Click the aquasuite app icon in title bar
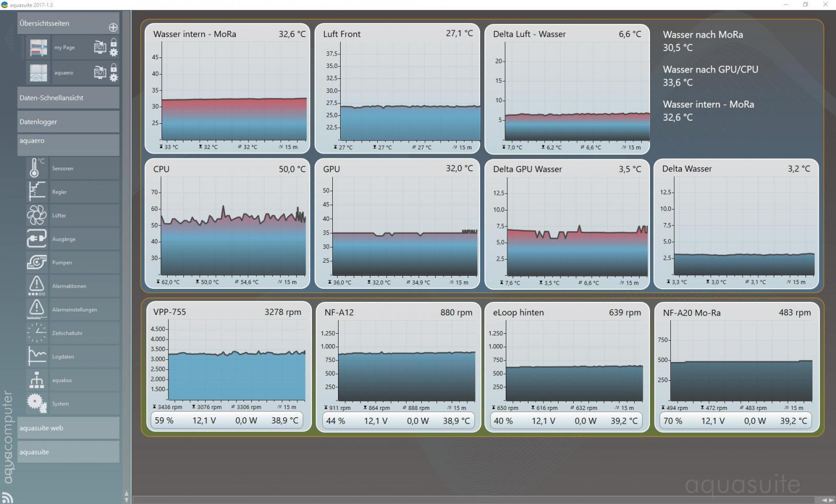 pyautogui.click(x=4, y=5)
